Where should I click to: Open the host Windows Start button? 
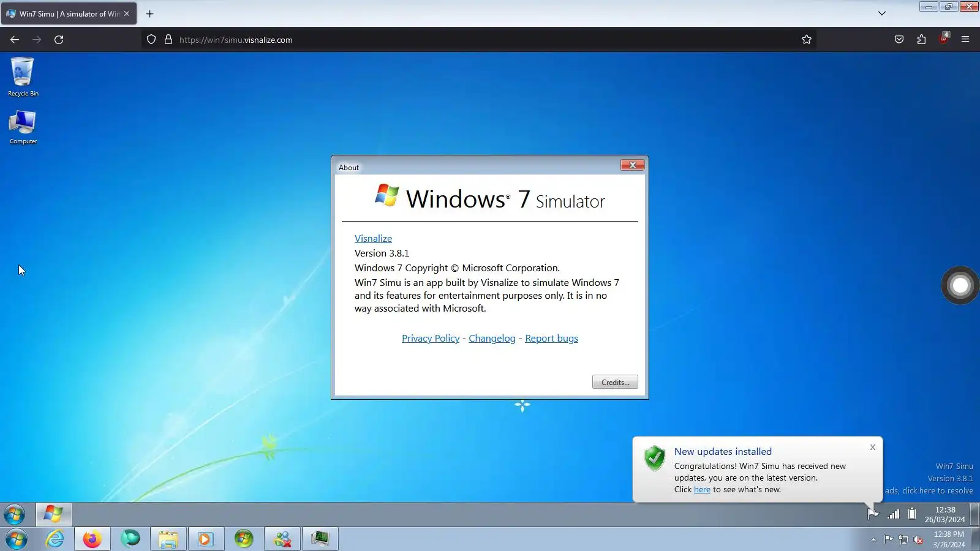17,539
